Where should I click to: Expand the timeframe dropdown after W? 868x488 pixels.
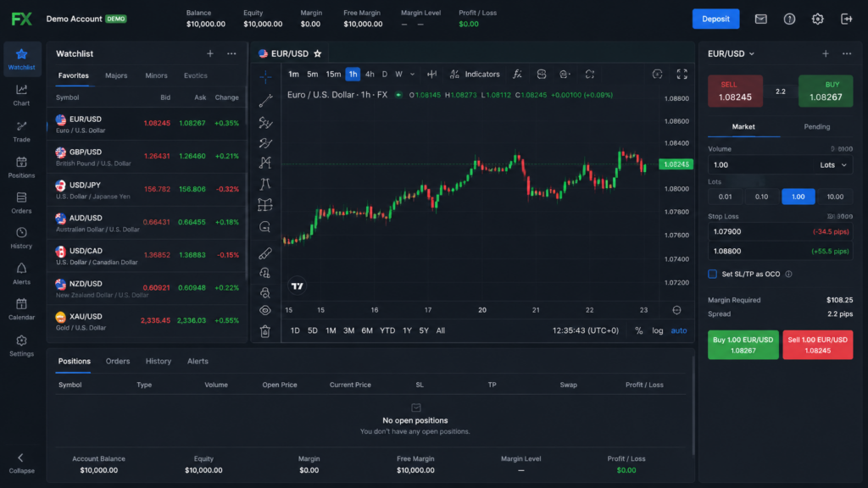click(x=413, y=75)
